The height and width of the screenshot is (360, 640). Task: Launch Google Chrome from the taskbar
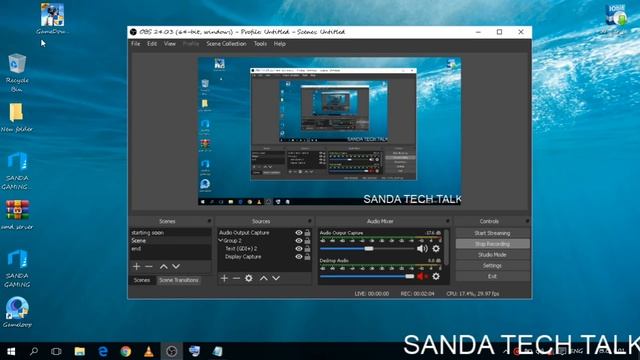coord(126,351)
